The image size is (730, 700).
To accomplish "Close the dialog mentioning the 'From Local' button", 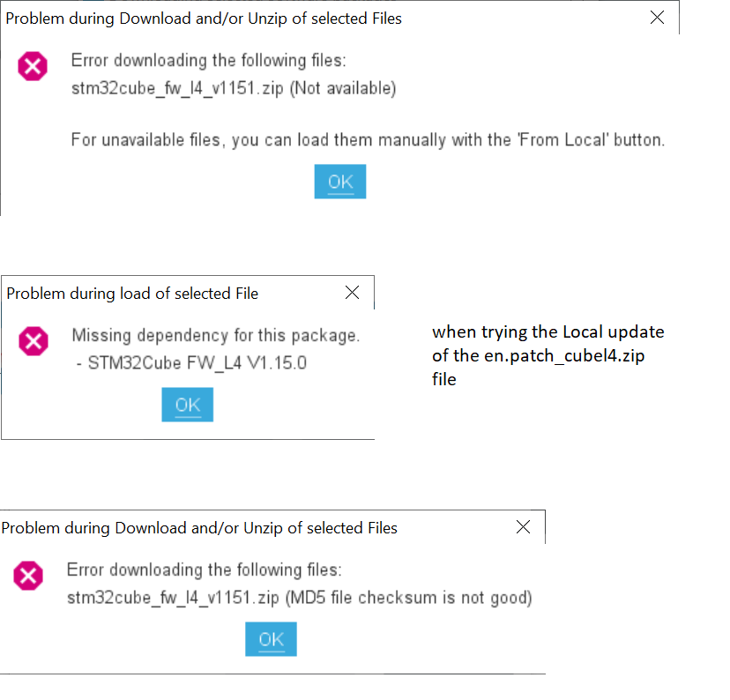I will click(x=657, y=18).
